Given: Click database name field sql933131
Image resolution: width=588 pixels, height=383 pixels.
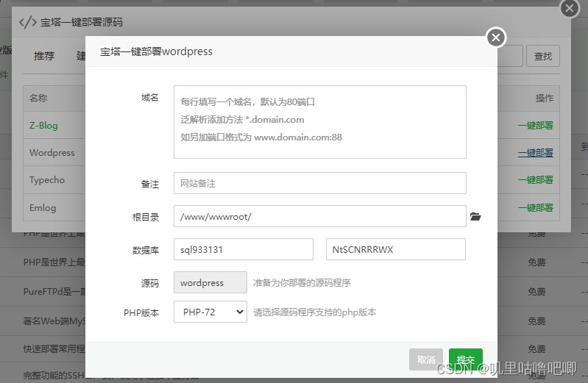Looking at the screenshot, I should tap(244, 249).
